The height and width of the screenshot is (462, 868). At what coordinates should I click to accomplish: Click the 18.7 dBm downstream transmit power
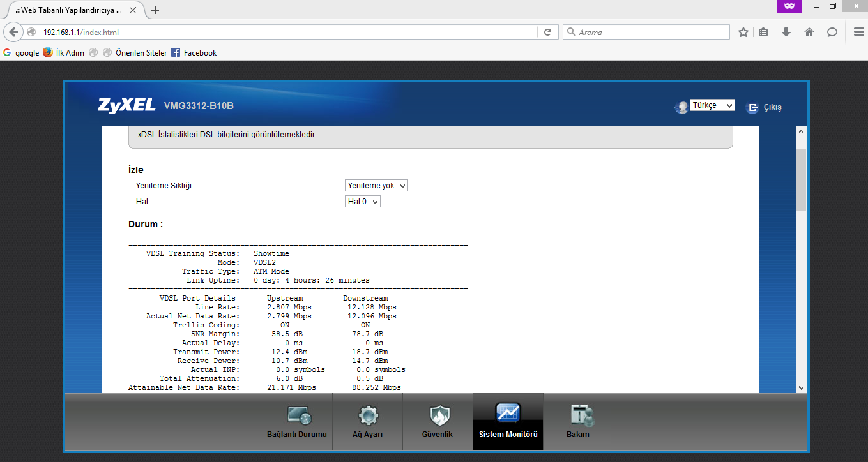pos(370,352)
